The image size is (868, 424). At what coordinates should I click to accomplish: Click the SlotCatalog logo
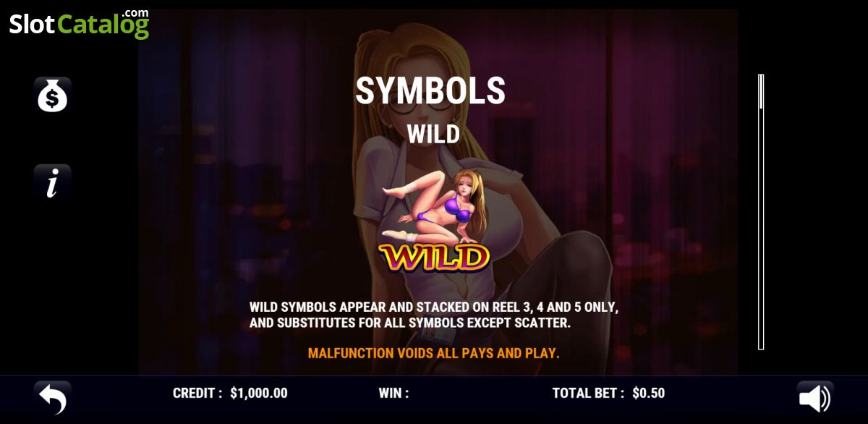pos(79,23)
